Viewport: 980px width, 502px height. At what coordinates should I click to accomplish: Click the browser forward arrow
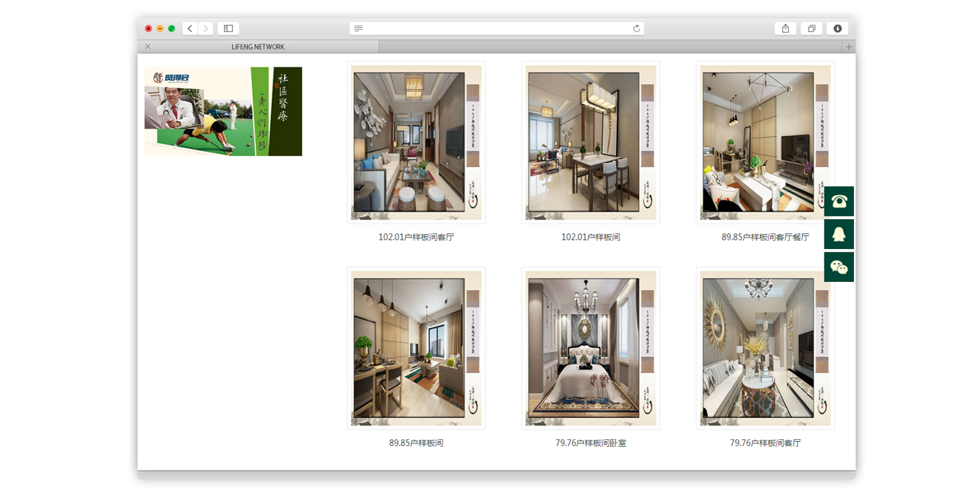206,28
